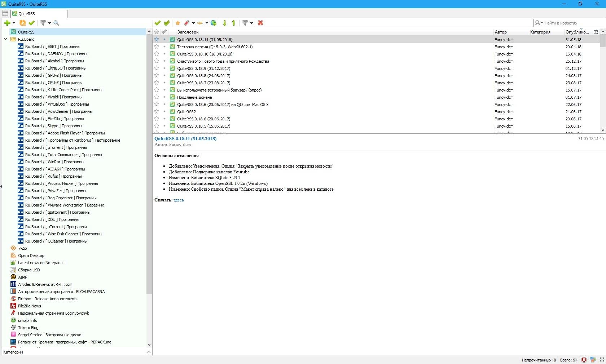The height and width of the screenshot is (364, 606).
Task: Toggle AdBlock red hand status icon
Action: (x=584, y=360)
